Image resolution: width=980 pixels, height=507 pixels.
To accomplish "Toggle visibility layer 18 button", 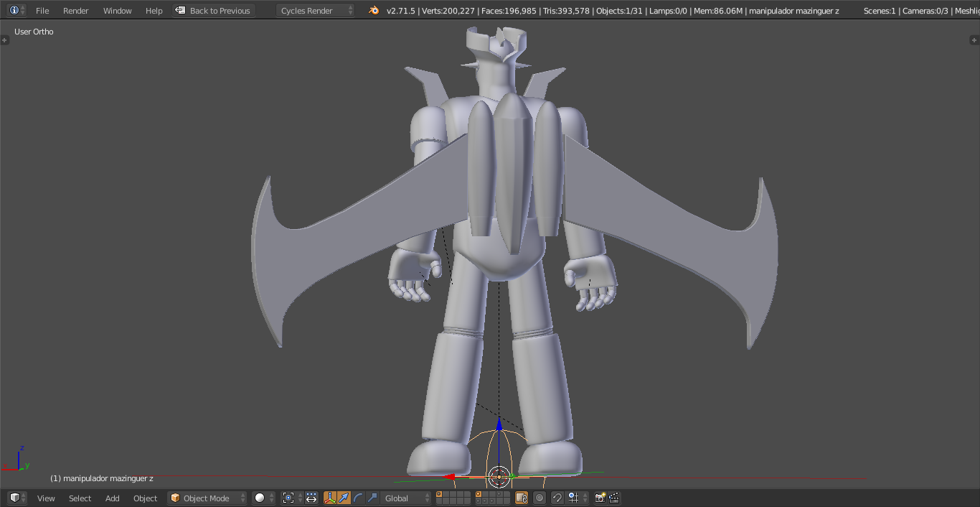I will [x=492, y=501].
